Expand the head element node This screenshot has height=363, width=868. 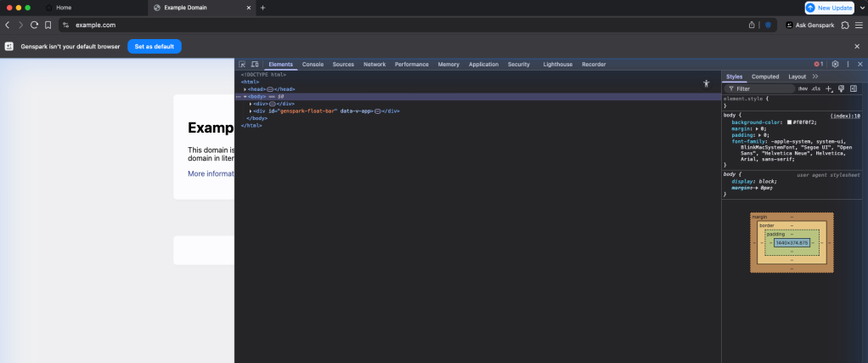click(245, 89)
